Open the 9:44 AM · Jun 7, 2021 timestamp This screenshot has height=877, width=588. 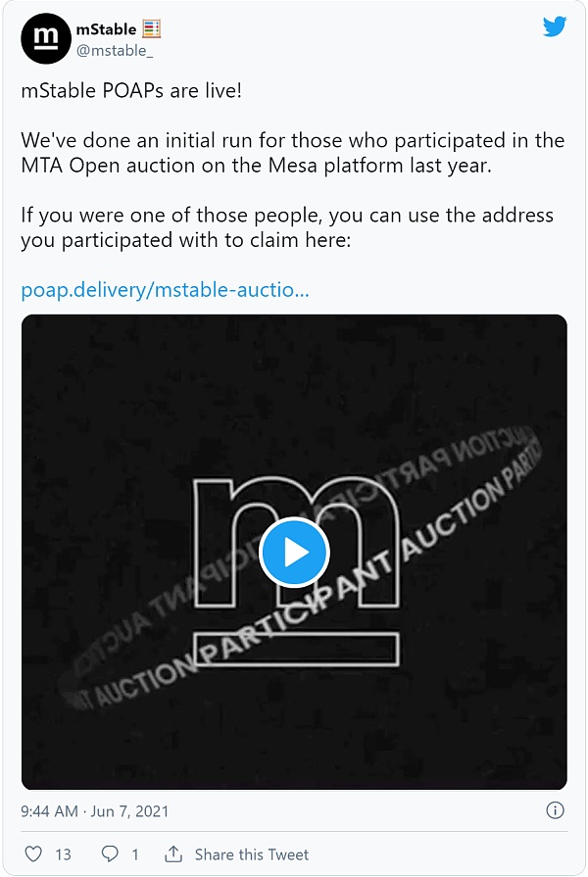[95, 811]
